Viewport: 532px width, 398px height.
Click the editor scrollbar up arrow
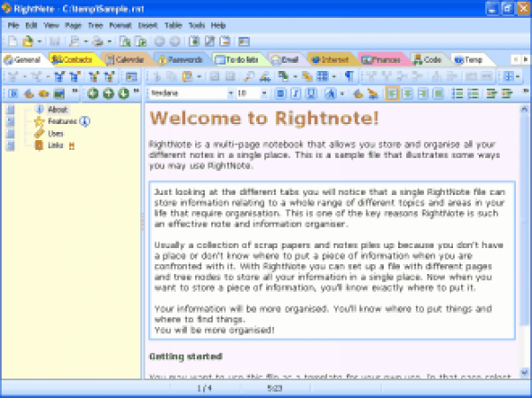(524, 109)
